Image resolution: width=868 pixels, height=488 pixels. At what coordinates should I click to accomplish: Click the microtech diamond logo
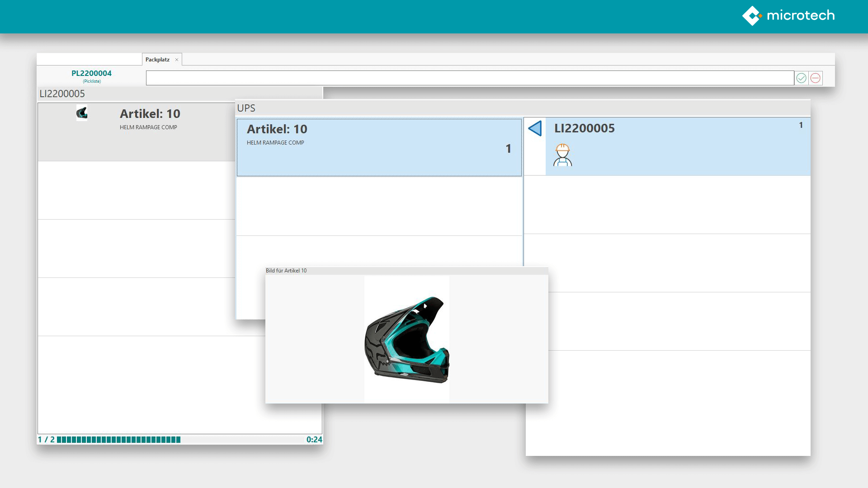(x=753, y=16)
